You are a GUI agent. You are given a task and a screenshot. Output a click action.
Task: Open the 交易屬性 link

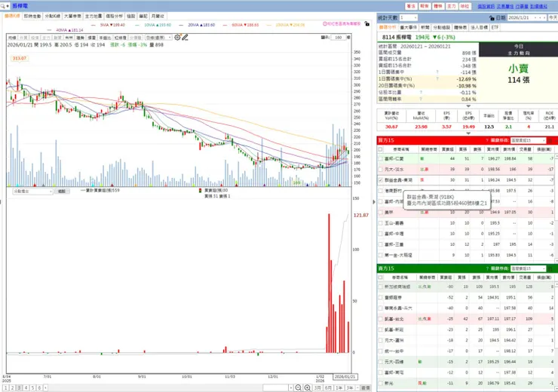point(505,6)
